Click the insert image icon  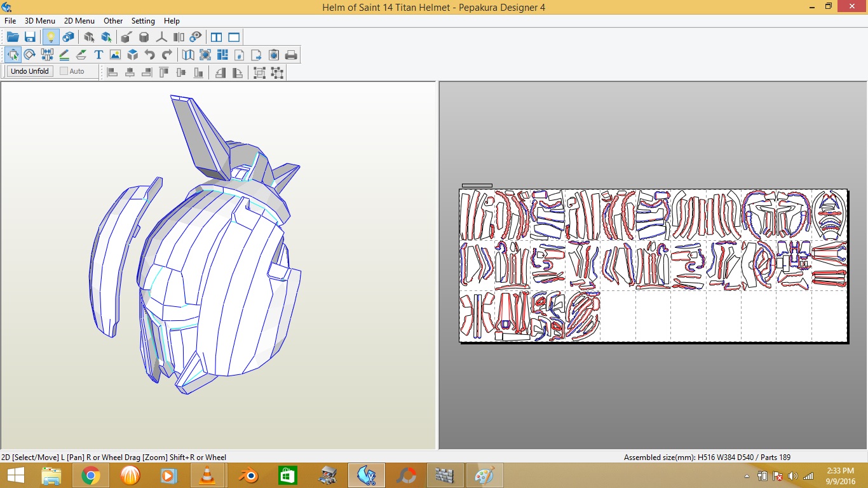115,55
